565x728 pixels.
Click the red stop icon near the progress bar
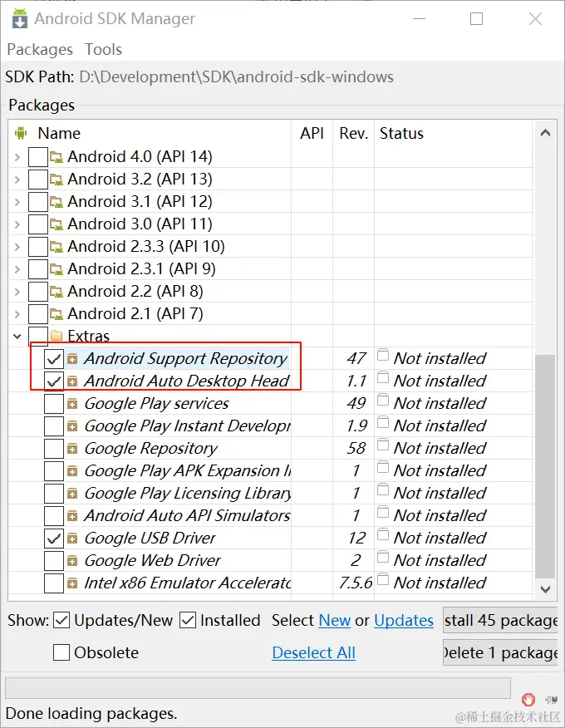528,699
